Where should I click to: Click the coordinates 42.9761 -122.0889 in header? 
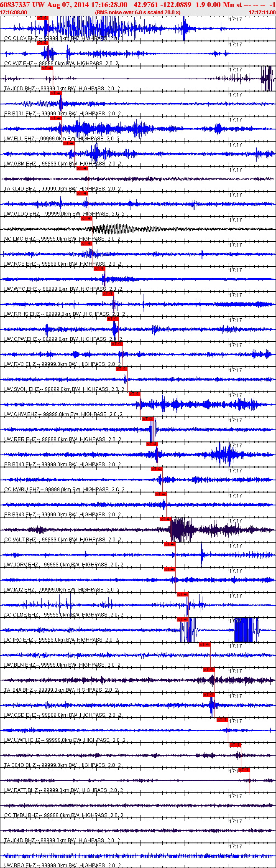[x=162, y=5]
